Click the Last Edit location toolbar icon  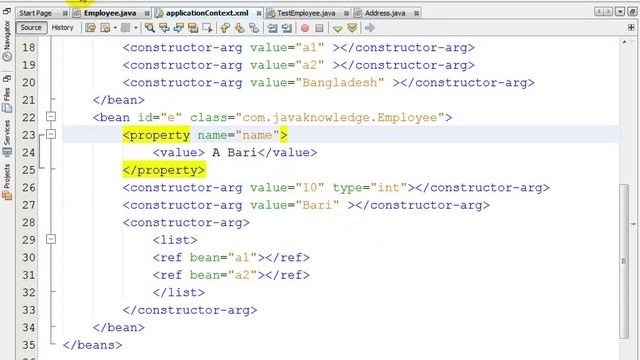[91, 28]
